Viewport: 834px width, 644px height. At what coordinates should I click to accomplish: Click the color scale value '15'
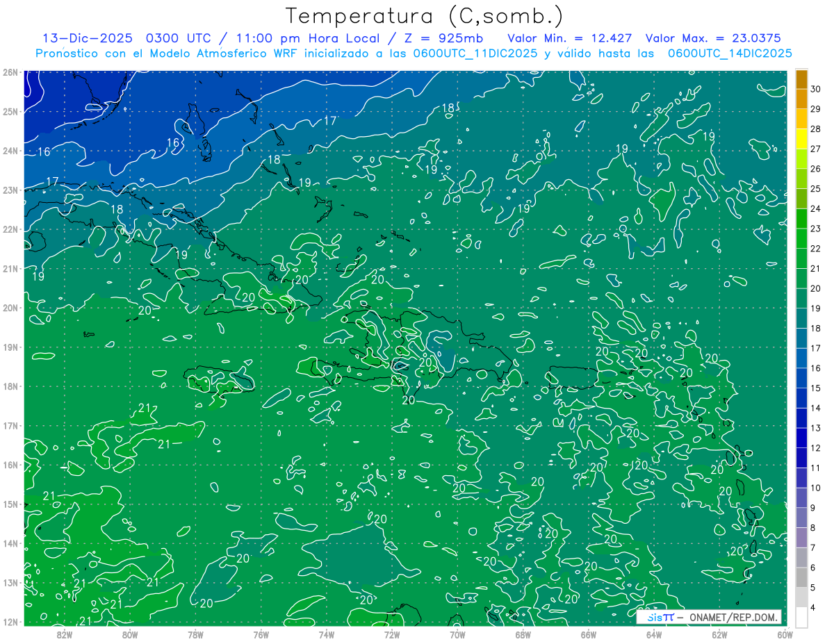(816, 388)
